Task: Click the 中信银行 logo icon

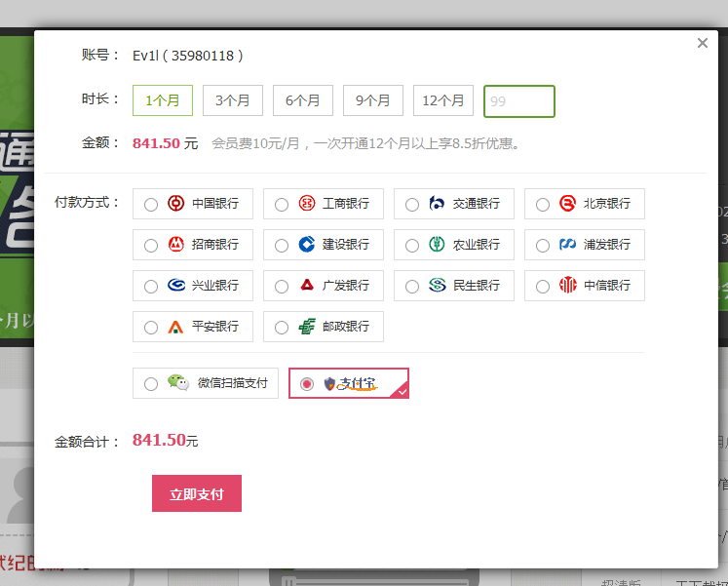Action: click(x=567, y=285)
